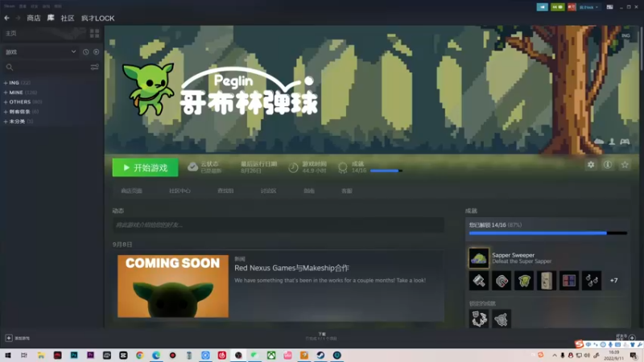Open friends and chat at bottom right
This screenshot has height=362, width=644.
point(626,337)
